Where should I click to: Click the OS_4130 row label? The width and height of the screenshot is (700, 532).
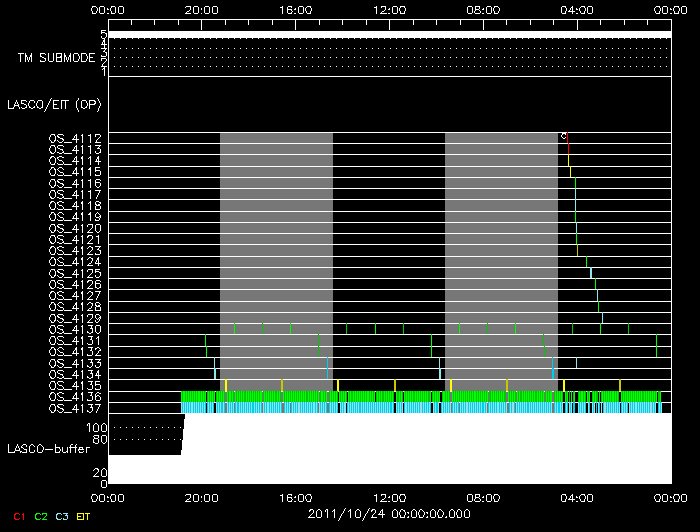(x=75, y=329)
